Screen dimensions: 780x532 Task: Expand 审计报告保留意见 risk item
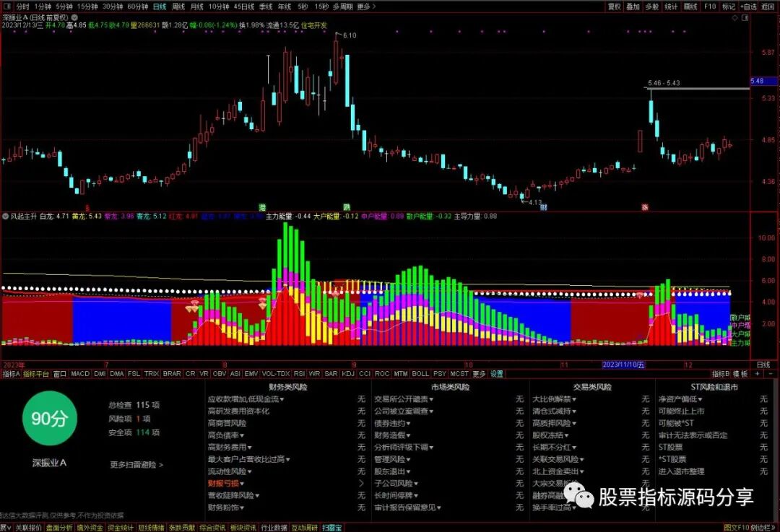click(408, 507)
